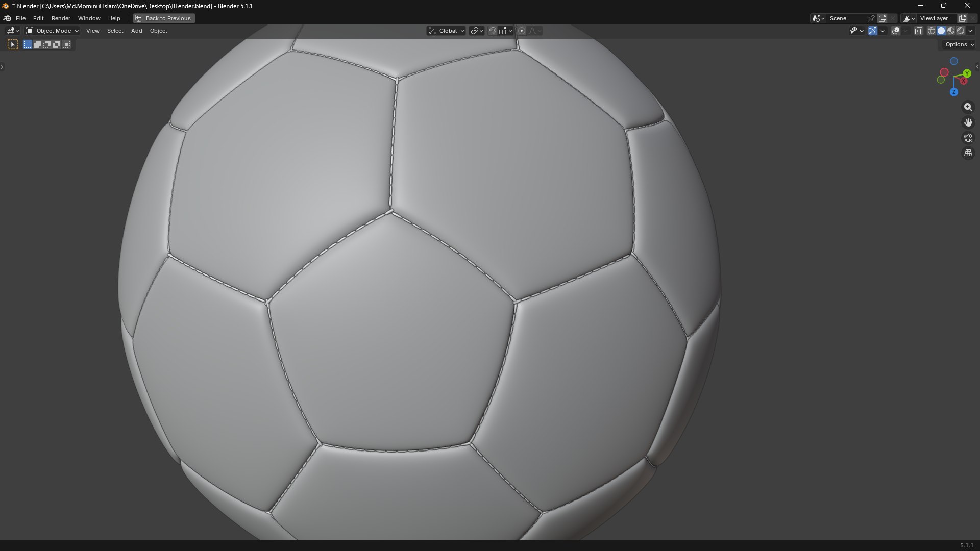Open the scene browse icon dropdown
Screen dimensions: 980x551
[818, 18]
